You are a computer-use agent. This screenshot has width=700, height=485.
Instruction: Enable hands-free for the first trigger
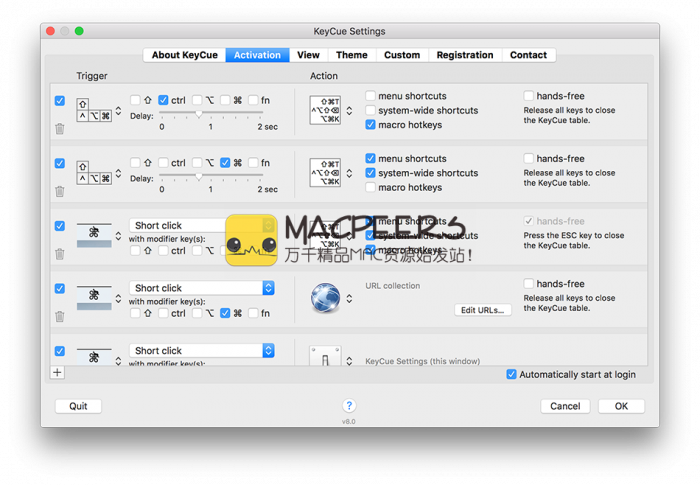click(x=529, y=97)
